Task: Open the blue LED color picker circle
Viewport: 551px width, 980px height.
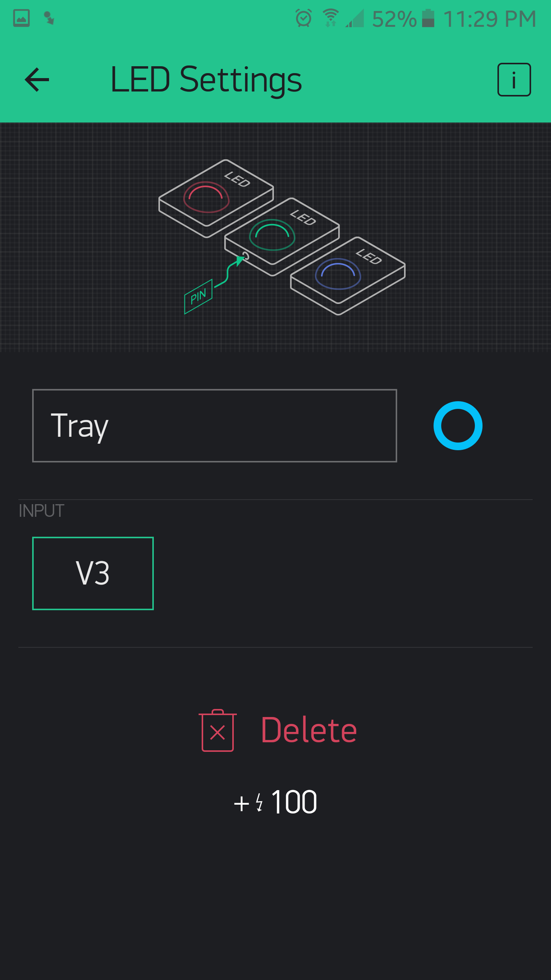Action: (x=458, y=426)
